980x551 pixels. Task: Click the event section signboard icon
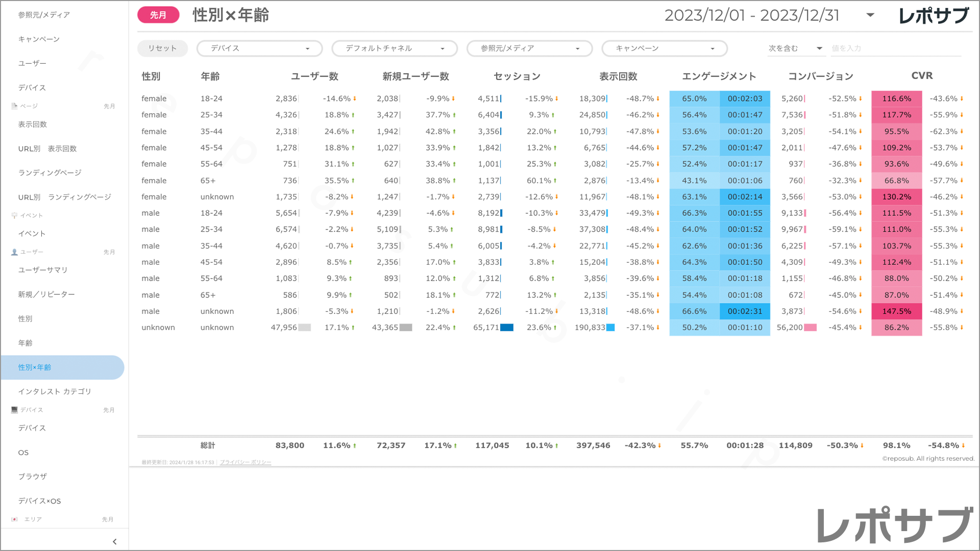(x=14, y=215)
